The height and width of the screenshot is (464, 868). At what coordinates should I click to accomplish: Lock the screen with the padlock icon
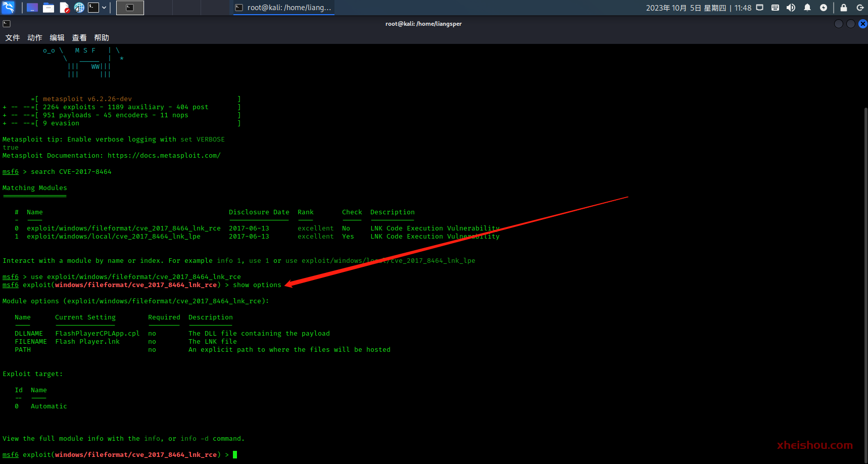pyautogui.click(x=843, y=8)
